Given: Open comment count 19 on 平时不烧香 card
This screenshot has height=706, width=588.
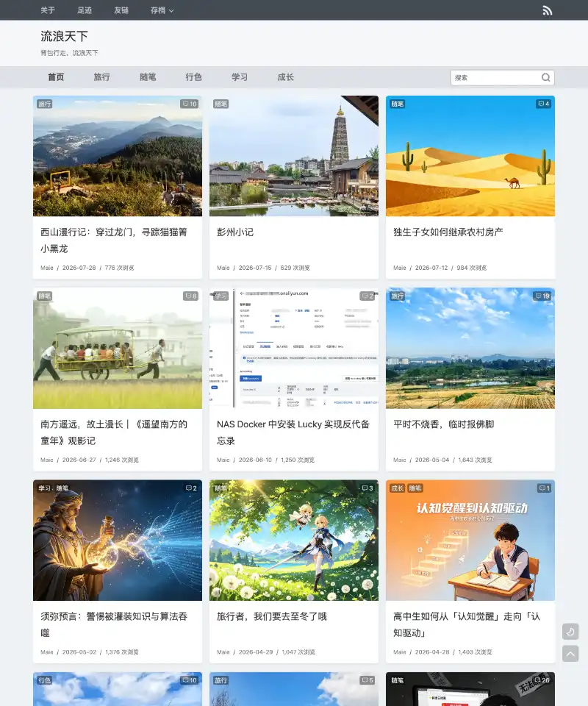Looking at the screenshot, I should [x=542, y=296].
